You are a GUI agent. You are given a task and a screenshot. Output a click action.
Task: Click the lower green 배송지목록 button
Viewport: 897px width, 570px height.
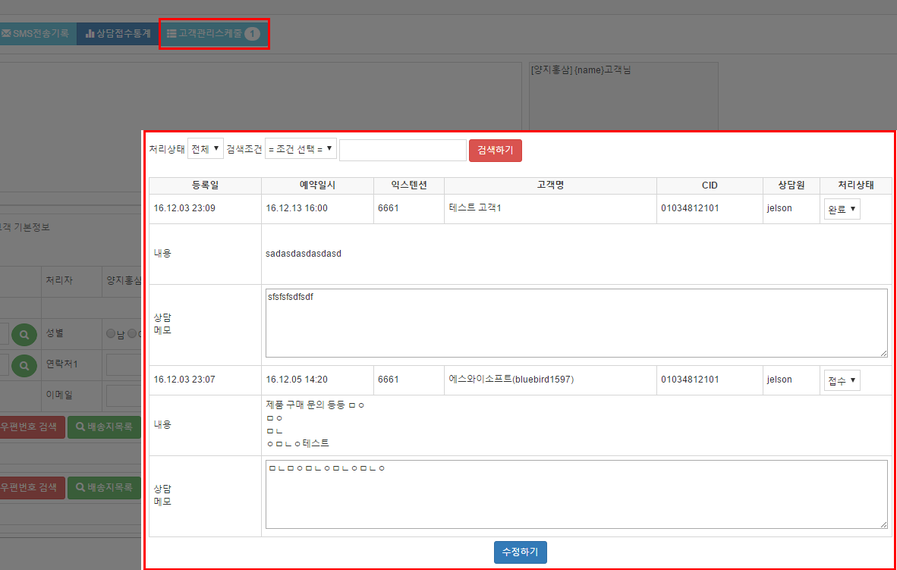(104, 488)
